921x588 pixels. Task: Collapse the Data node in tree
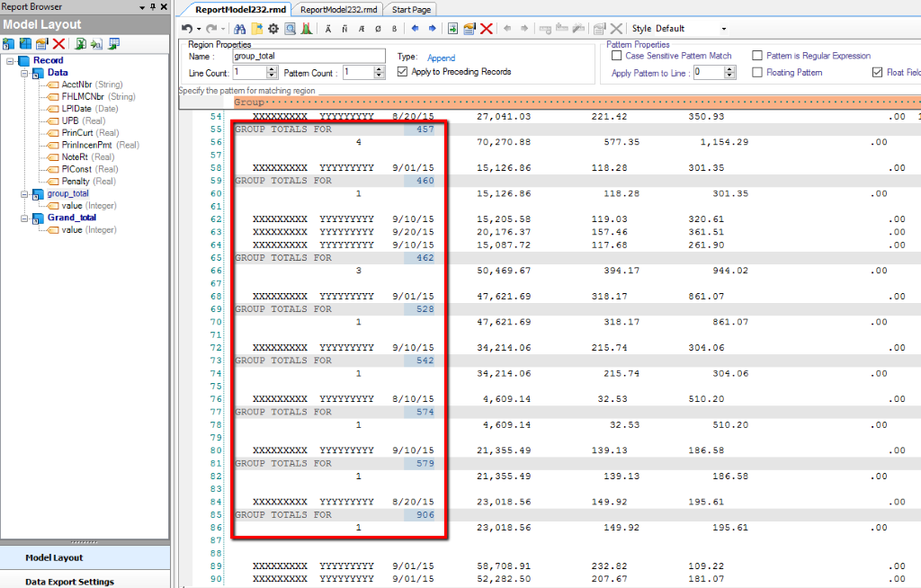point(24,73)
